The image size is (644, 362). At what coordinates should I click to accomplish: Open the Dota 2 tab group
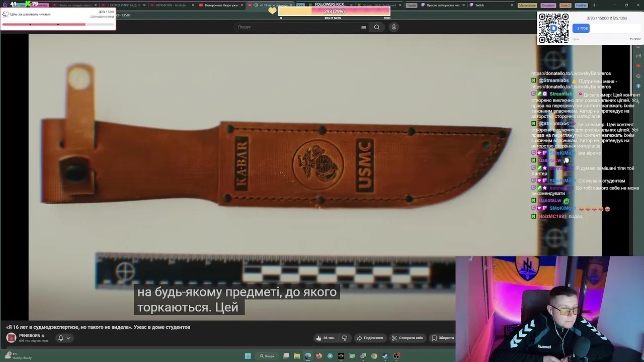pyautogui.click(x=565, y=5)
